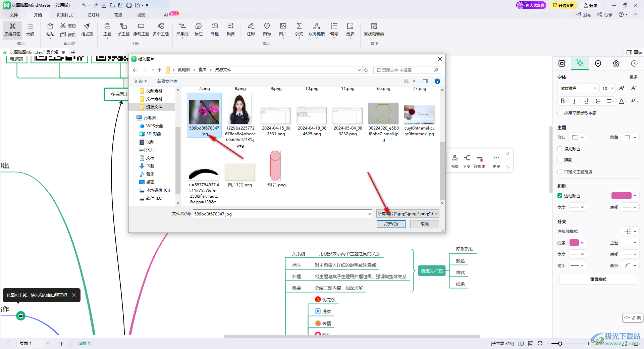Click the bold B icon
Image resolution: width=644 pixels, height=349 pixels.
563,101
